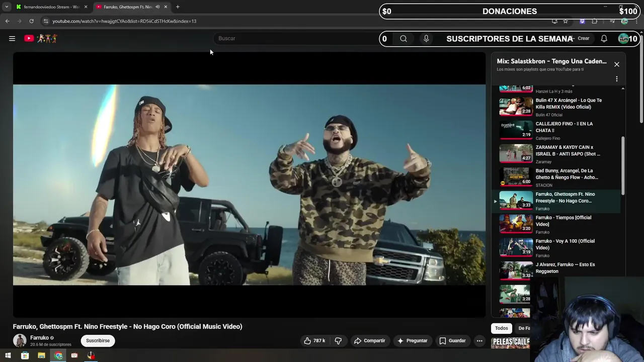Switch to the fernandooviiedoo Stream tab
The height and width of the screenshot is (362, 644).
click(50, 7)
